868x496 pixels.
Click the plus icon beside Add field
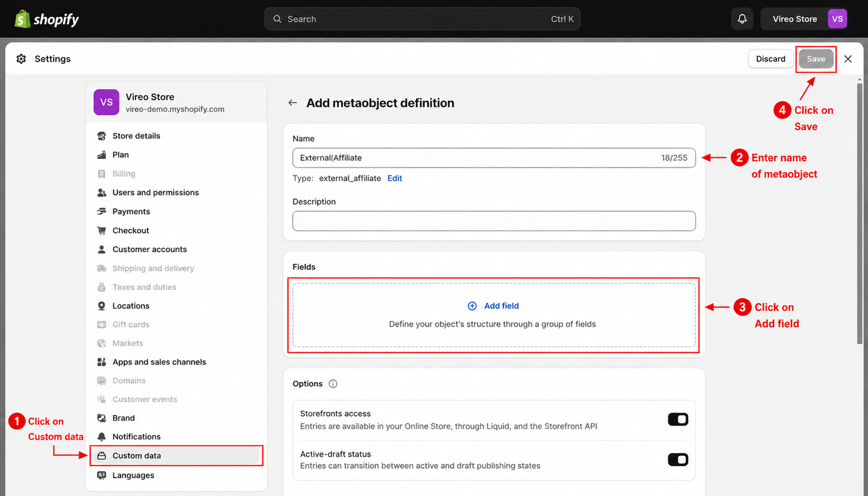(x=472, y=306)
